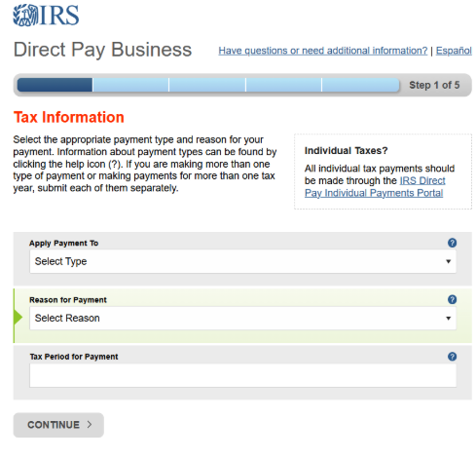
Task: Click the Direct Pay Business page heading
Action: [102, 50]
